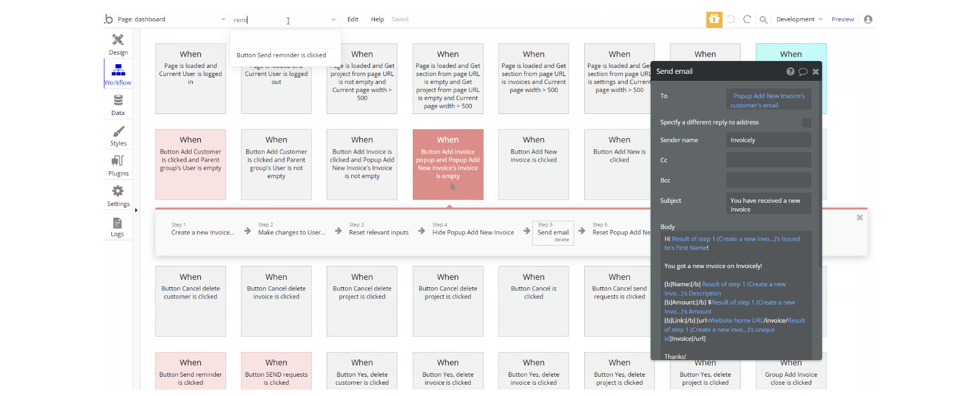The image size is (980, 396).
Task: Open the Plugins section
Action: [x=118, y=165]
